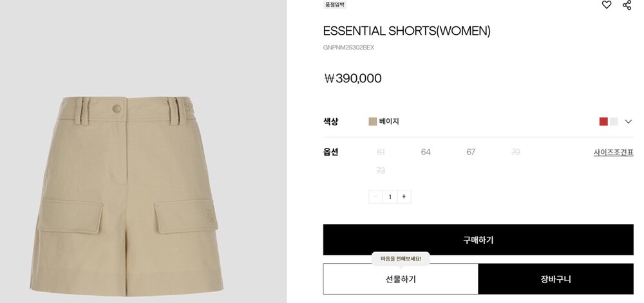Click the 품절임박 low-stock badge
The height and width of the screenshot is (303, 644).
point(334,5)
